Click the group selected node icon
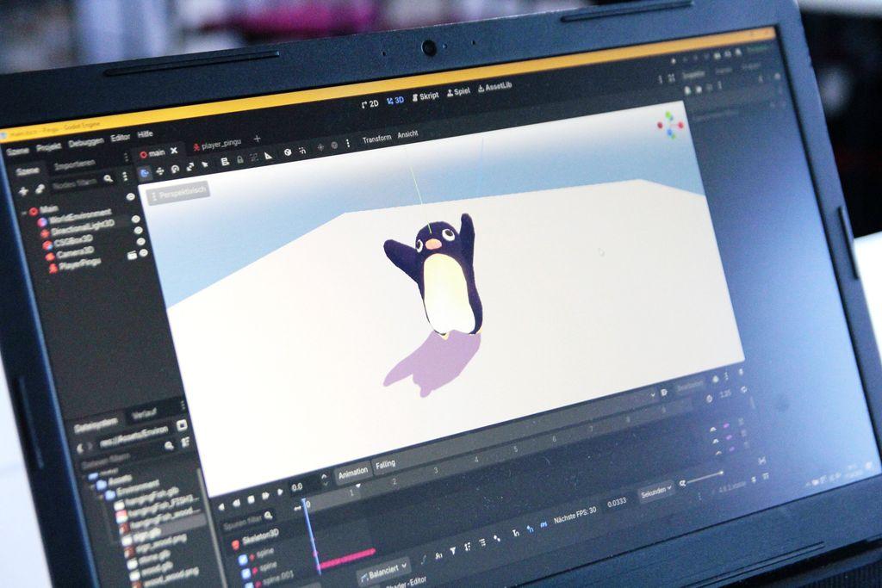Image resolution: width=882 pixels, height=588 pixels. [x=254, y=158]
